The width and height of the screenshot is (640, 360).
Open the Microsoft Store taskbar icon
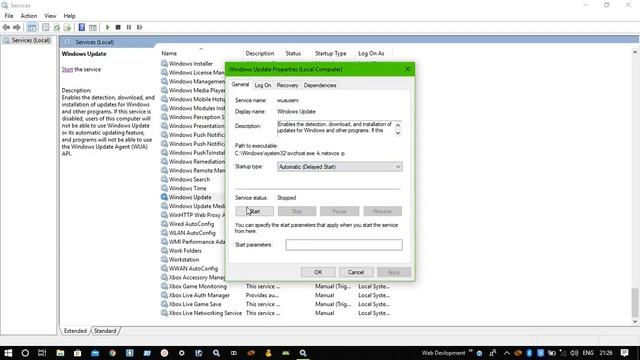pos(78,353)
